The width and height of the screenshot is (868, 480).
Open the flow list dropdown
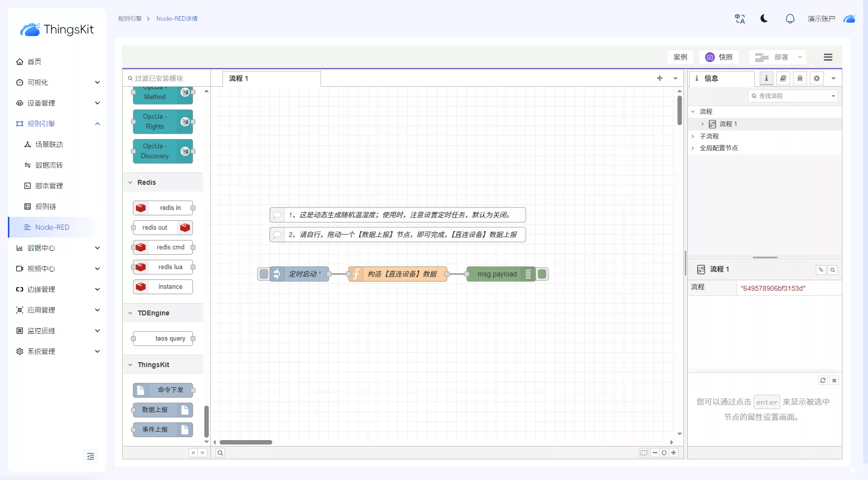pos(675,78)
